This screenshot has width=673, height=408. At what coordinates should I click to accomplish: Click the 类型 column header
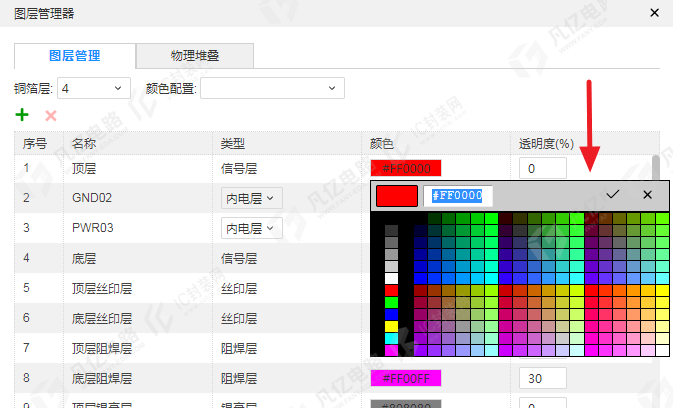click(x=233, y=143)
